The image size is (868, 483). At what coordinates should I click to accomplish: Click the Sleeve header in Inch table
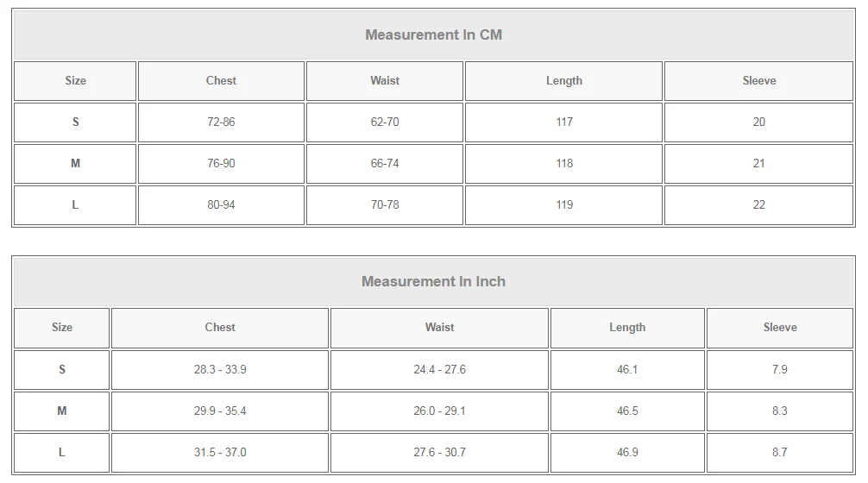click(780, 328)
